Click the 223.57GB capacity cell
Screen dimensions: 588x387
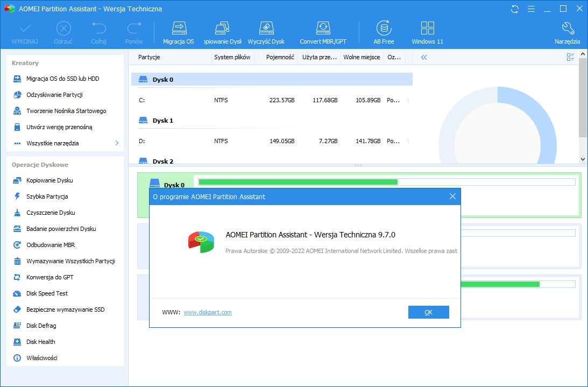pyautogui.click(x=281, y=100)
